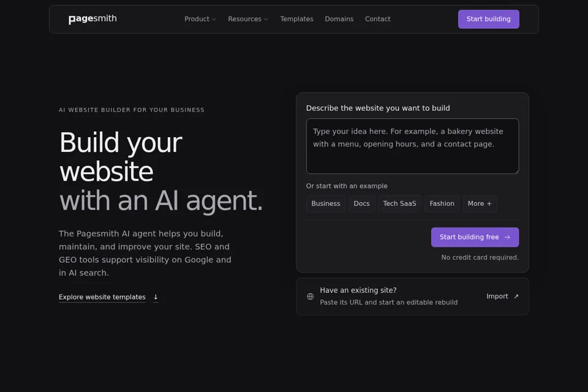588x392 pixels.
Task: Click Start building free button
Action: click(475, 237)
